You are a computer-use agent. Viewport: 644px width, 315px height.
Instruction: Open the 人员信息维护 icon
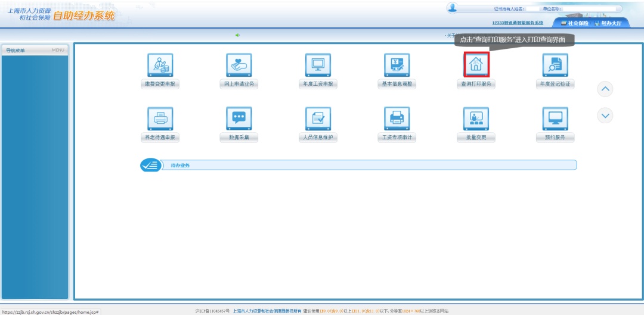[x=318, y=118]
